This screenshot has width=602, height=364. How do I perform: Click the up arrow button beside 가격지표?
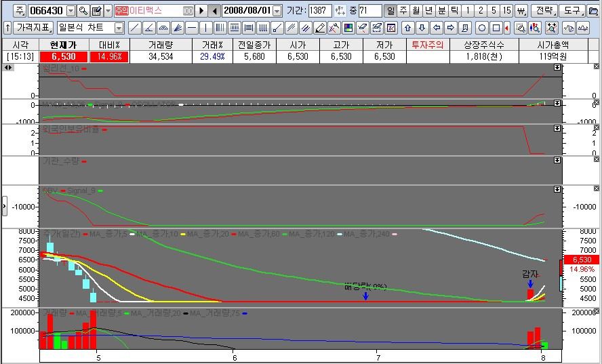(x=7, y=28)
